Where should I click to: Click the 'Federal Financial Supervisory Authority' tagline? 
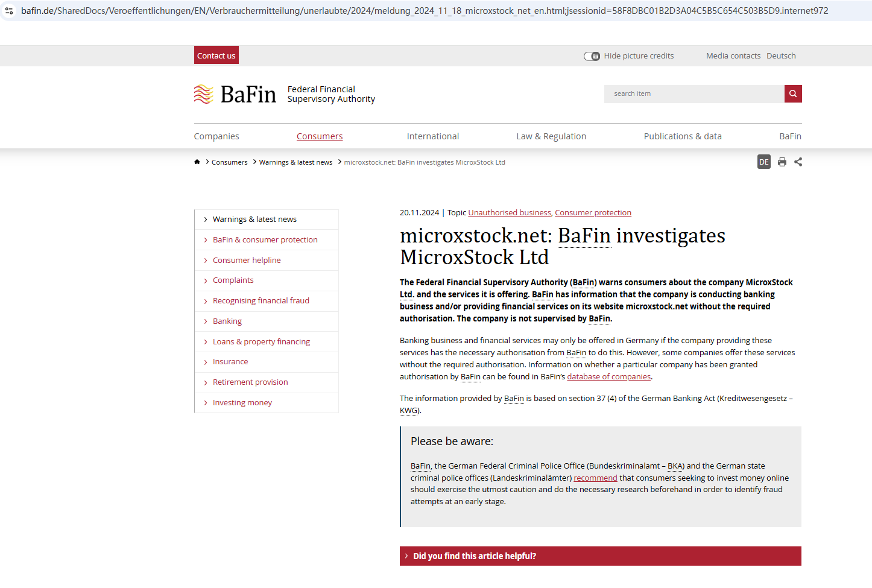[x=331, y=94]
